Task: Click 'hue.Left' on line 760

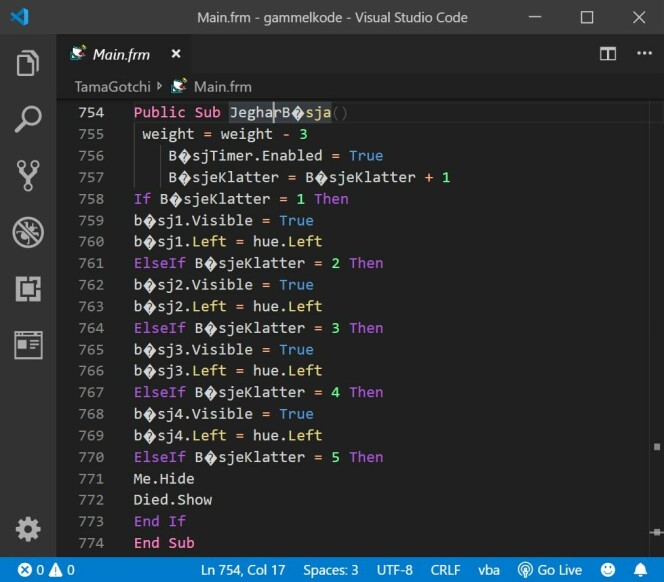Action: (287, 242)
